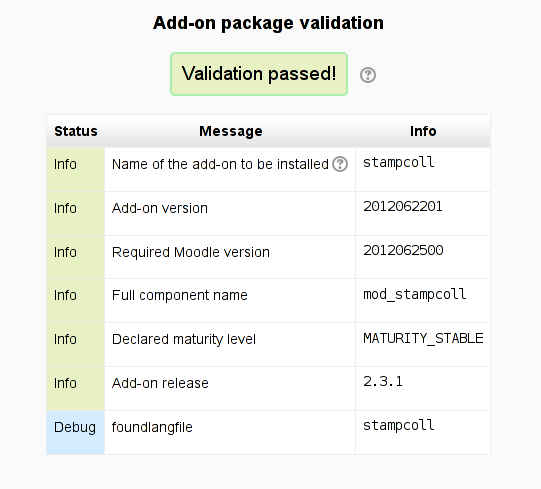The width and height of the screenshot is (541, 489).
Task: Click the Declared maturity level text
Action: (x=184, y=339)
